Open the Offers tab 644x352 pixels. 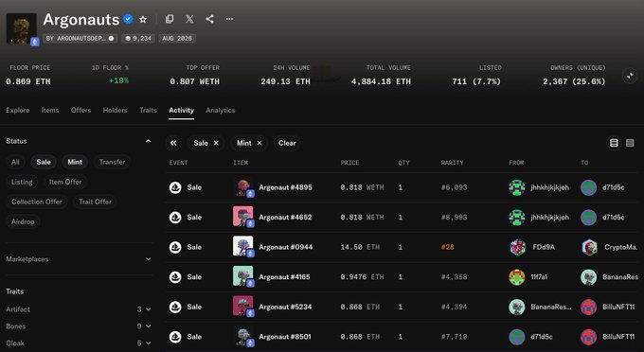click(x=80, y=110)
